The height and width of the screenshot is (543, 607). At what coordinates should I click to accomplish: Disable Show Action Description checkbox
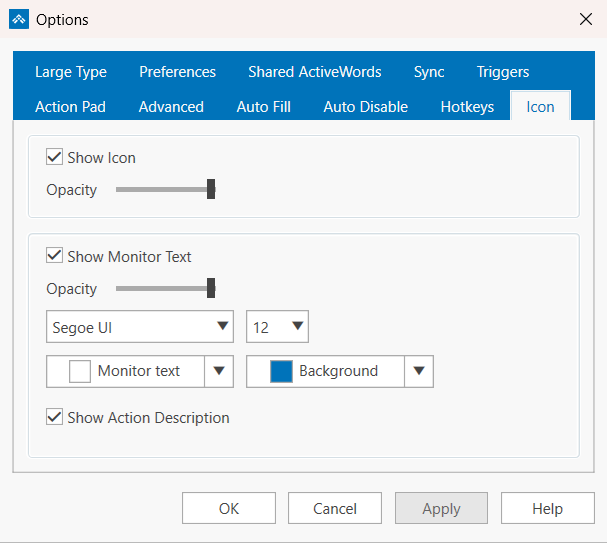pos(54,417)
